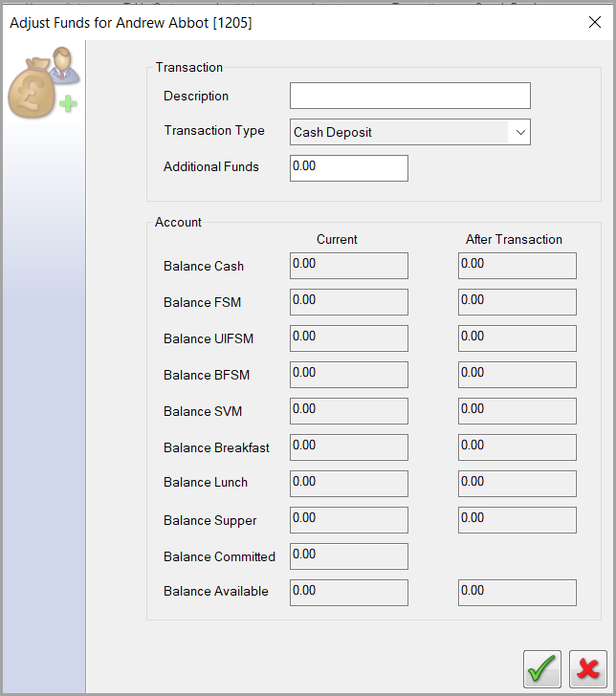Select the current Balance Supper value

[348, 520]
